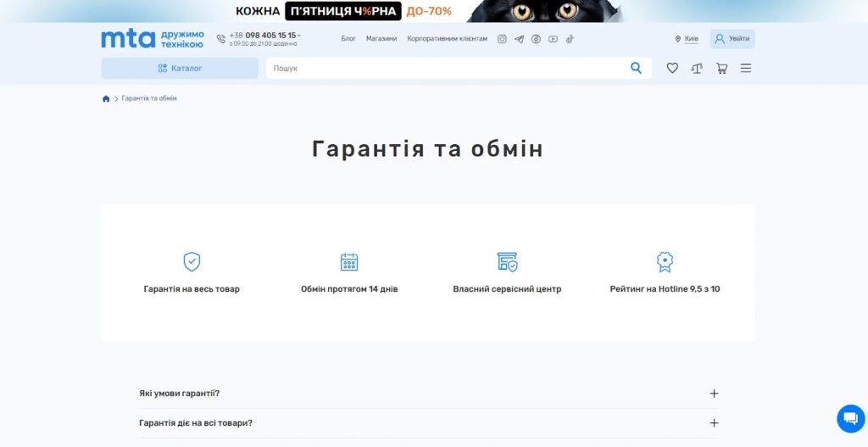The width and height of the screenshot is (868, 447).
Task: Open the Каталог menu button
Action: tap(180, 68)
